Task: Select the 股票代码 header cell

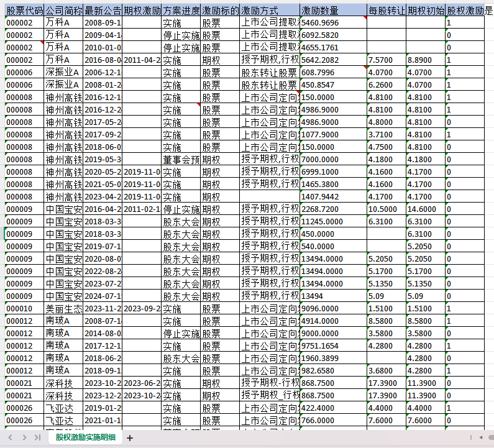Action: point(24,11)
